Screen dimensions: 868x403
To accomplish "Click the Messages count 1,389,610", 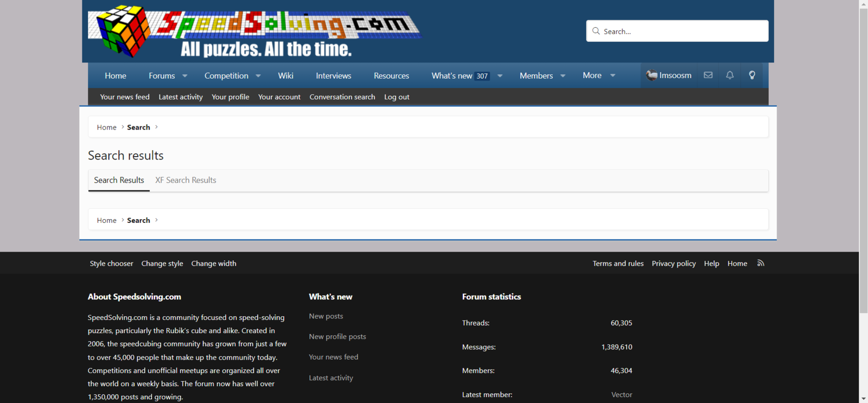I will [617, 347].
